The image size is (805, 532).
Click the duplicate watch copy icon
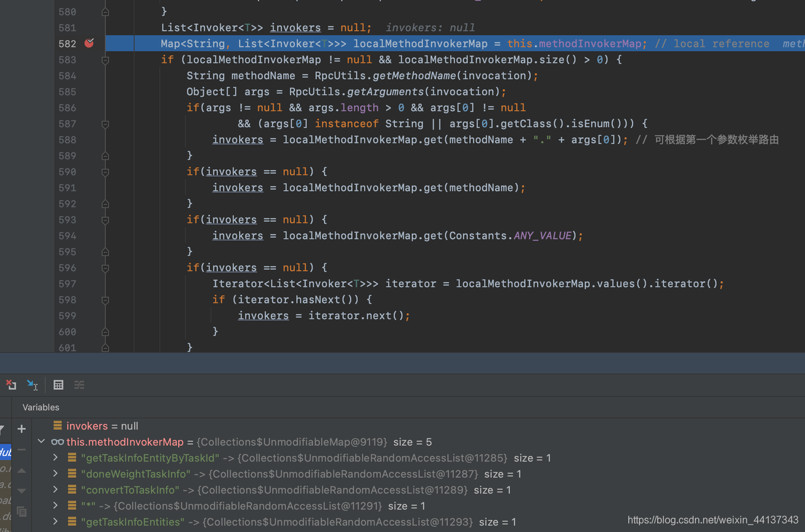point(21,511)
